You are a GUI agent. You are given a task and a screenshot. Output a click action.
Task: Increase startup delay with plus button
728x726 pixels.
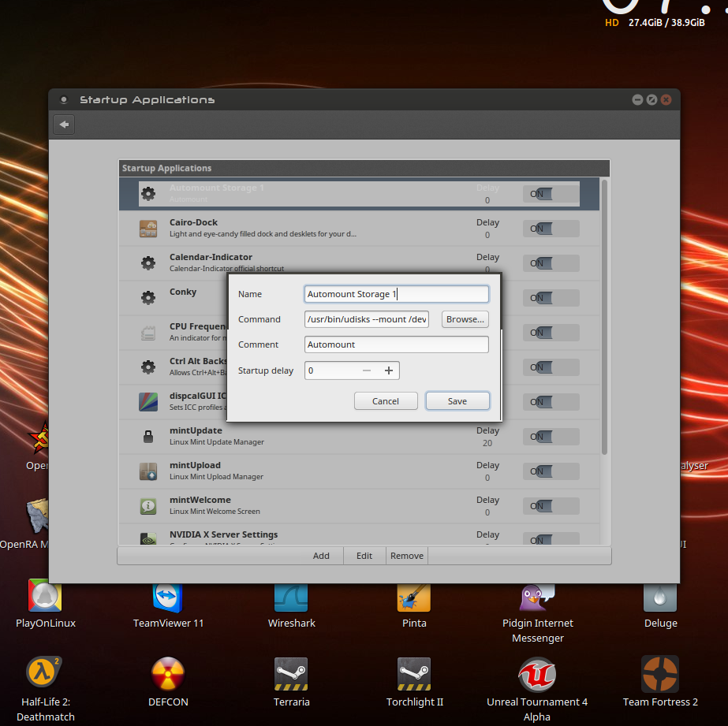tap(388, 370)
